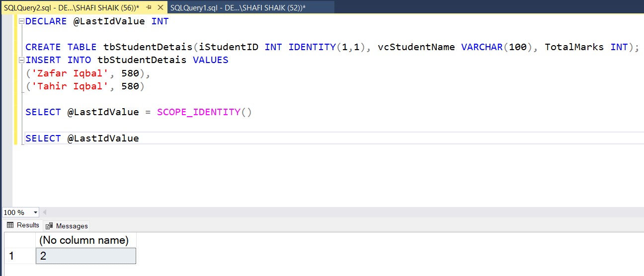Select the result cell containing 2

(85, 256)
